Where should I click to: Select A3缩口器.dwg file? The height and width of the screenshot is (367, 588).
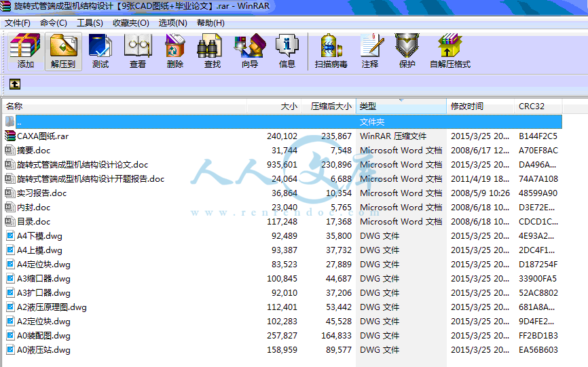43,278
